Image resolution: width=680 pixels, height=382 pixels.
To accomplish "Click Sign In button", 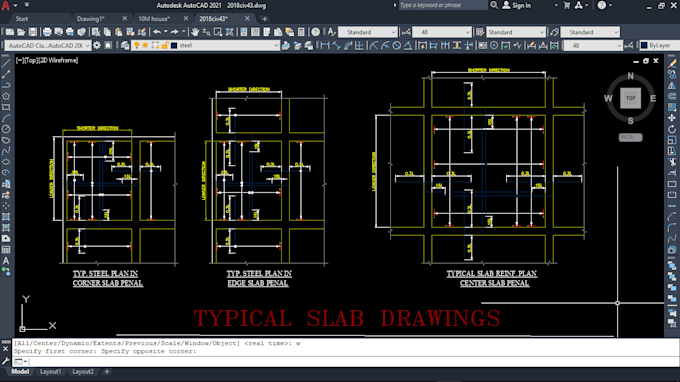I will (517, 5).
